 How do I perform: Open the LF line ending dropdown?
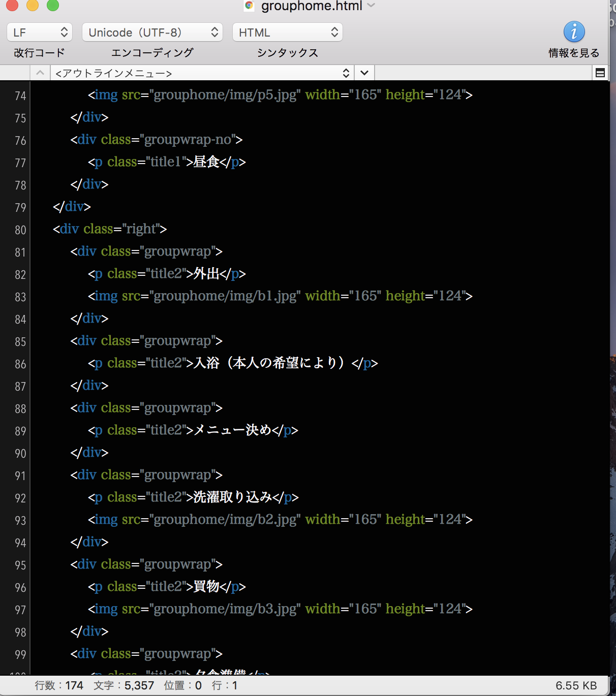coord(40,33)
